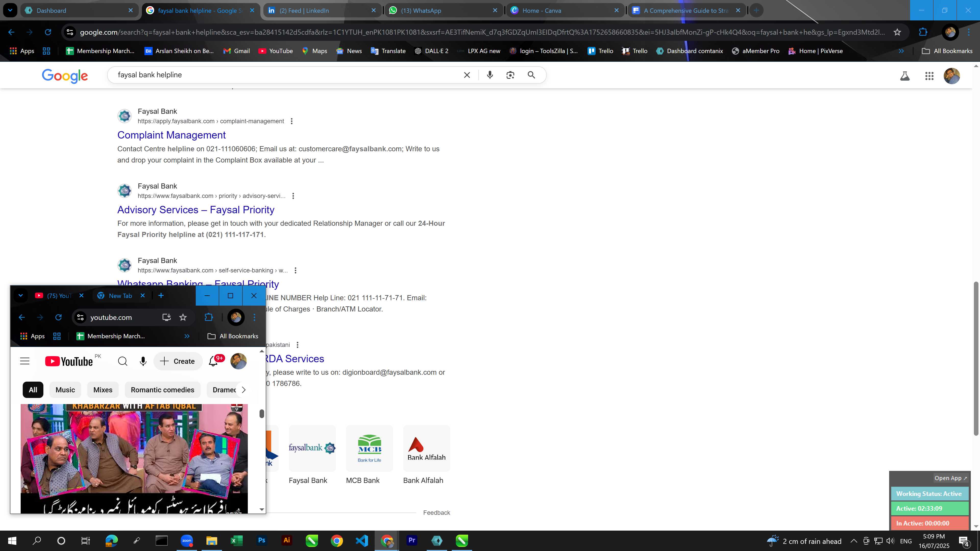
Task: Open MCB Bank related search card
Action: (369, 455)
